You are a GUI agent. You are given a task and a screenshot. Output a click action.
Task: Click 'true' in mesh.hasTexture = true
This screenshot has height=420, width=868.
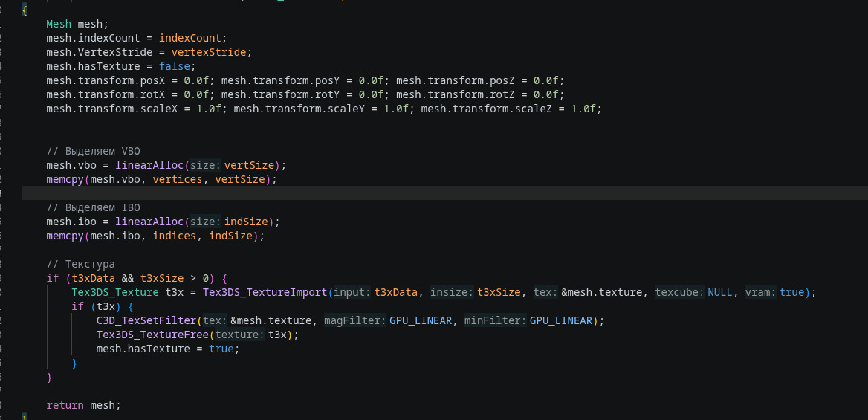221,349
